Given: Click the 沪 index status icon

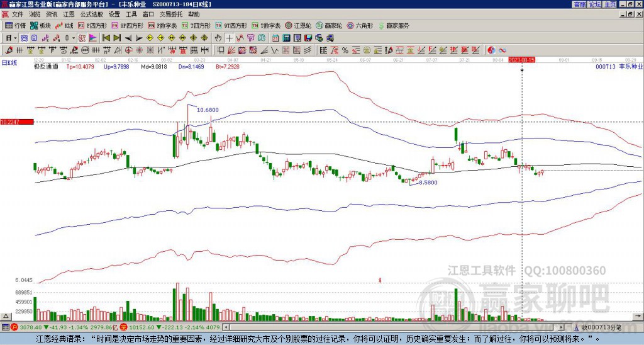Looking at the screenshot, I should tap(14, 327).
